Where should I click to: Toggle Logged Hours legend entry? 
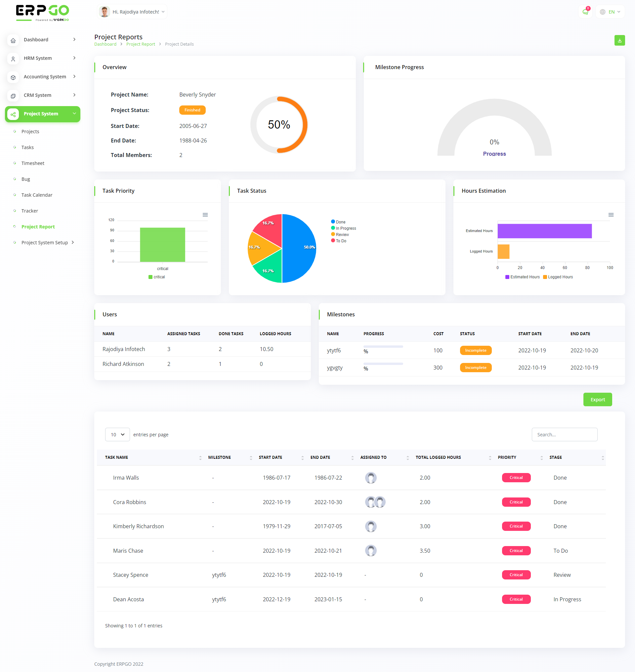[558, 277]
